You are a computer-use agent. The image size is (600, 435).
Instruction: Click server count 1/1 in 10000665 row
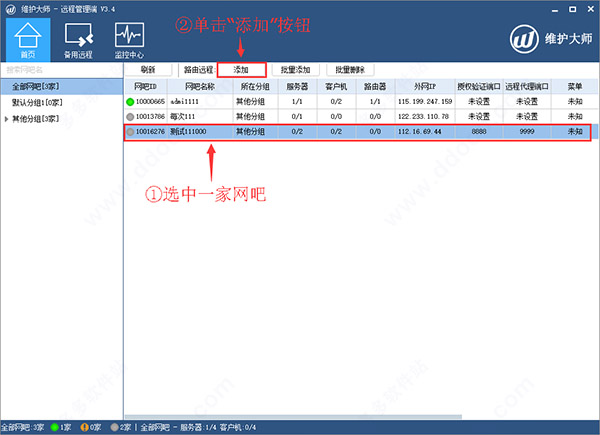(x=297, y=102)
